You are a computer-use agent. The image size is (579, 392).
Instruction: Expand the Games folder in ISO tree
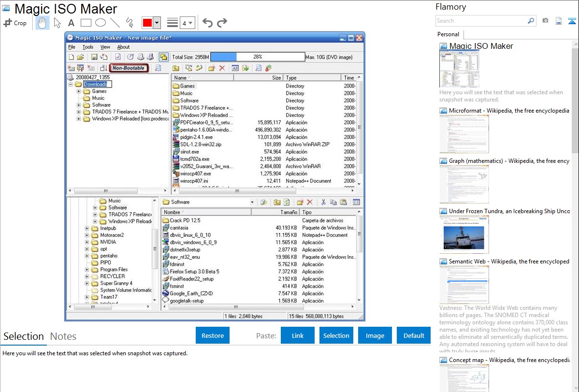79,91
